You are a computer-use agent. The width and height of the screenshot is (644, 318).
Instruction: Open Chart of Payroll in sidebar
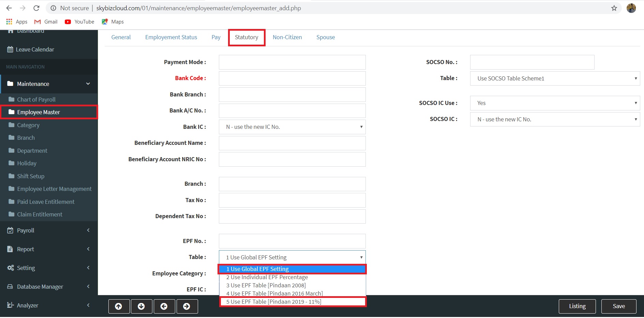[36, 100]
